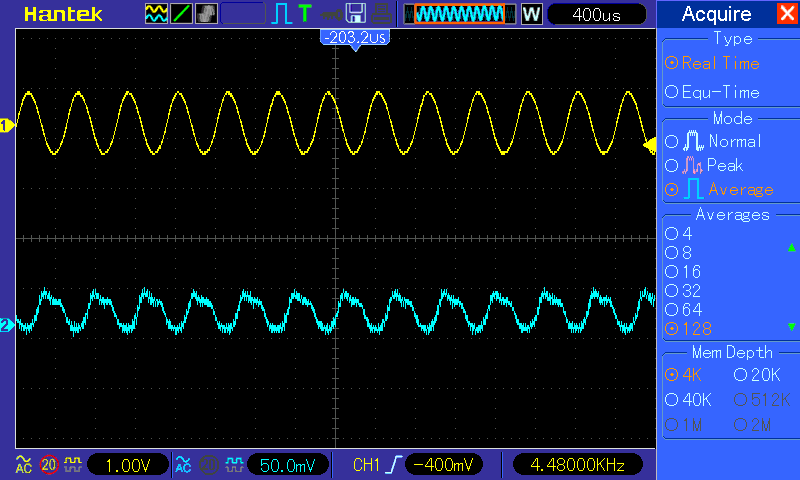Click the CH1 square-wave icon

pos(72,464)
